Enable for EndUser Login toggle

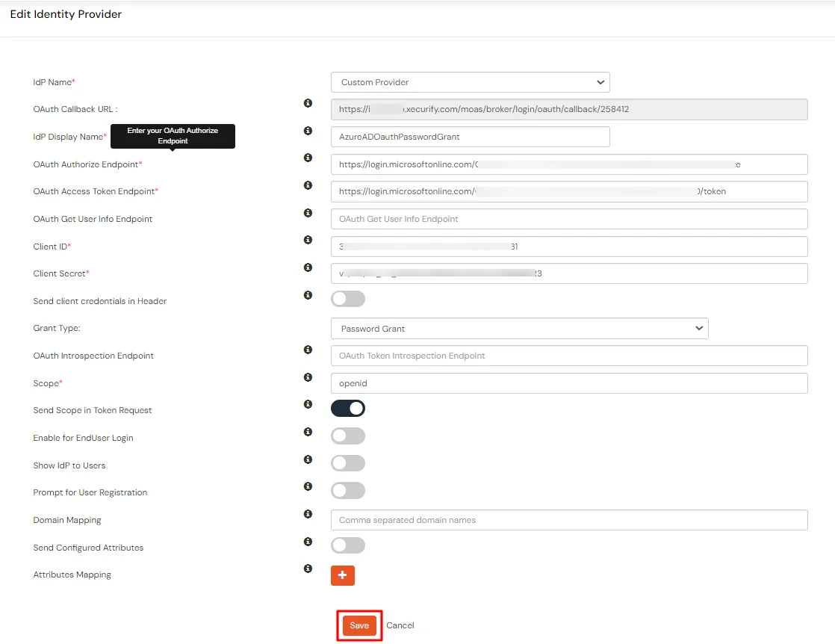(347, 436)
